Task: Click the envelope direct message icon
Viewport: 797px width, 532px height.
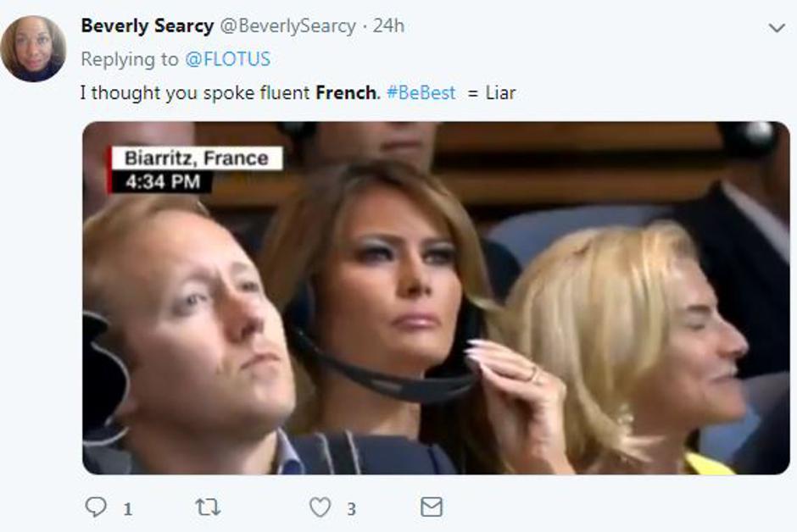Action: point(434,507)
